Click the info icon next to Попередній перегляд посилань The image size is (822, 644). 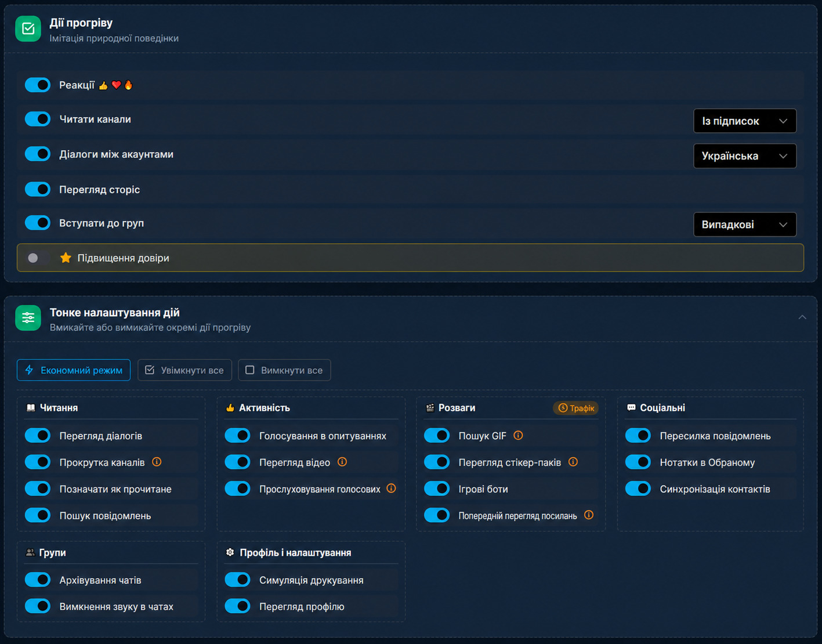pyautogui.click(x=589, y=515)
